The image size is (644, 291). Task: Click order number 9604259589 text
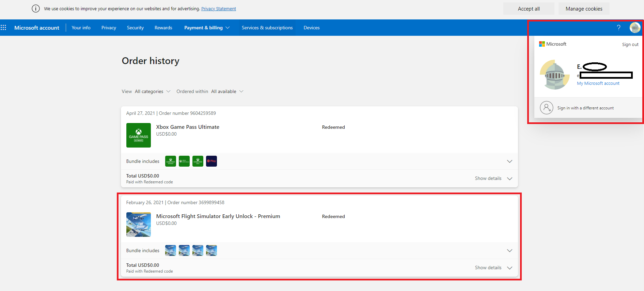click(187, 113)
